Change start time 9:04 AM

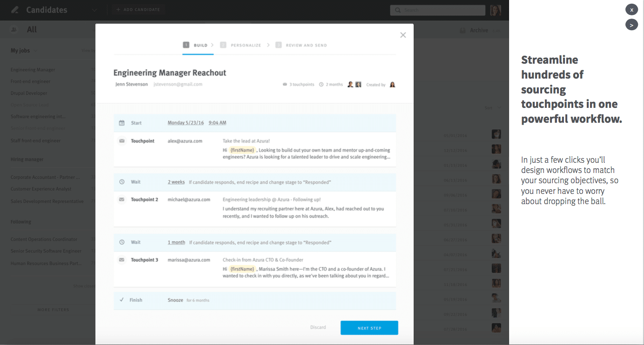click(217, 123)
